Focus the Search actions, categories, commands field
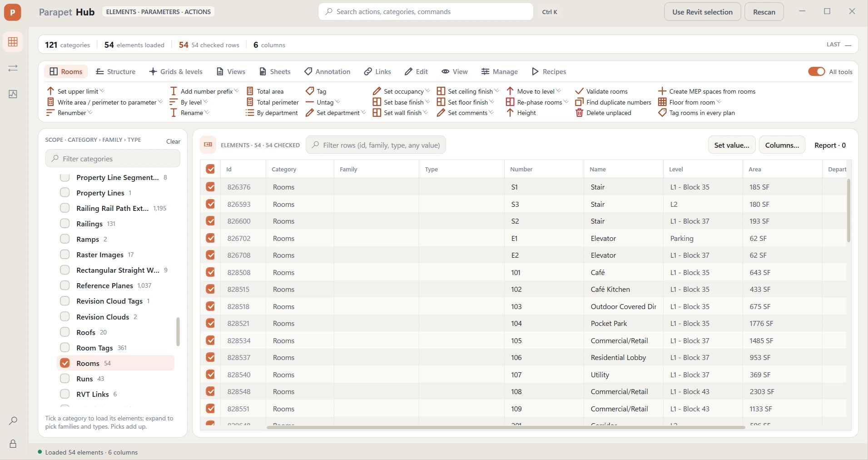The width and height of the screenshot is (868, 460). (426, 12)
